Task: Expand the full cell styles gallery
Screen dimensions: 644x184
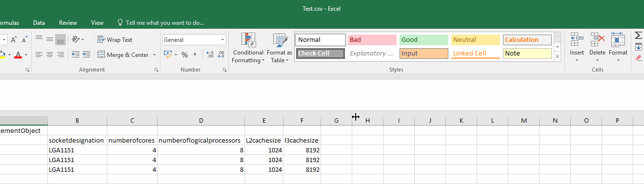Action: click(x=558, y=57)
